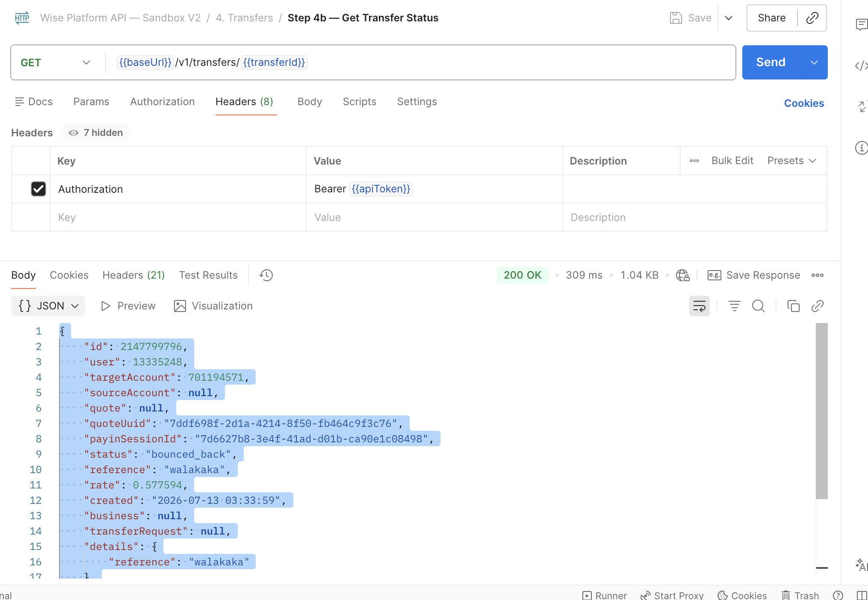Click the Wise Platform API breadcrumb
This screenshot has height=600, width=868.
tap(121, 18)
